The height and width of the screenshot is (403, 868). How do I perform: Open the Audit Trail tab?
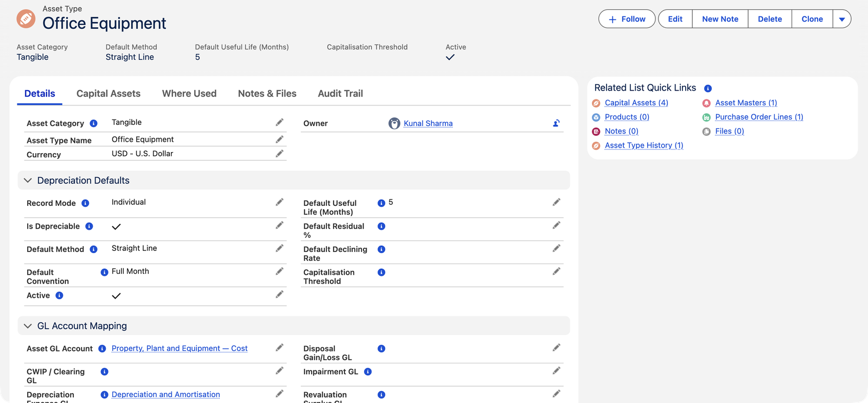(x=340, y=93)
